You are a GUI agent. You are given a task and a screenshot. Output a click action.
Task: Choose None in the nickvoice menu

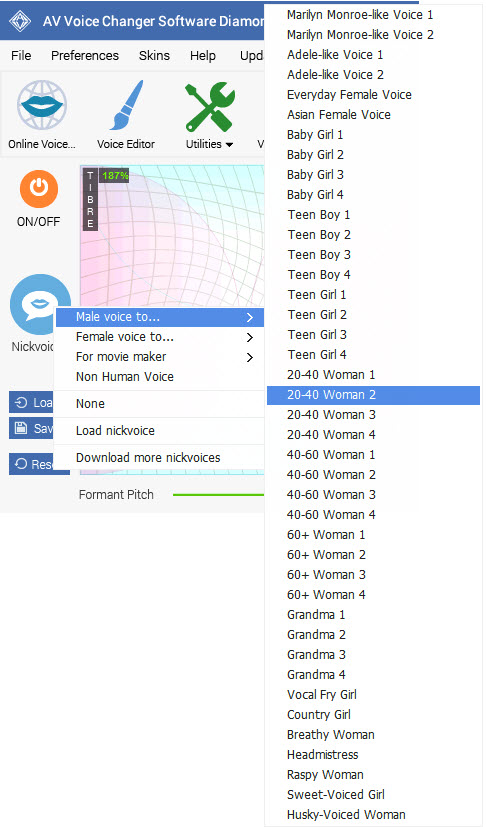click(x=159, y=404)
